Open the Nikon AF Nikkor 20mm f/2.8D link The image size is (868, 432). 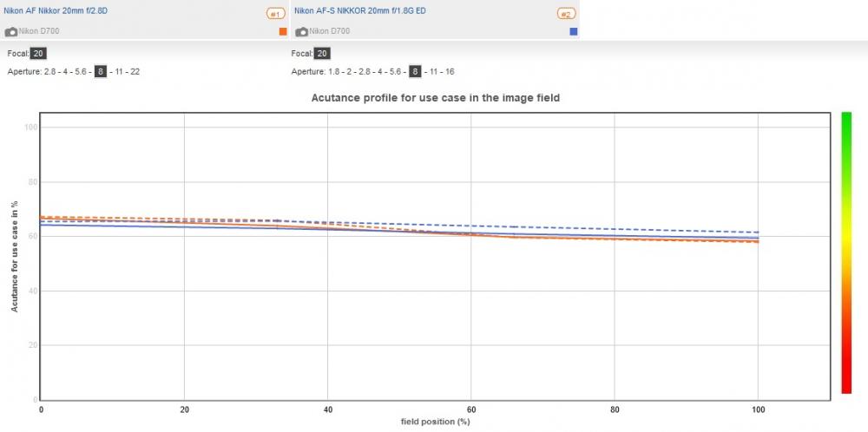coord(56,10)
